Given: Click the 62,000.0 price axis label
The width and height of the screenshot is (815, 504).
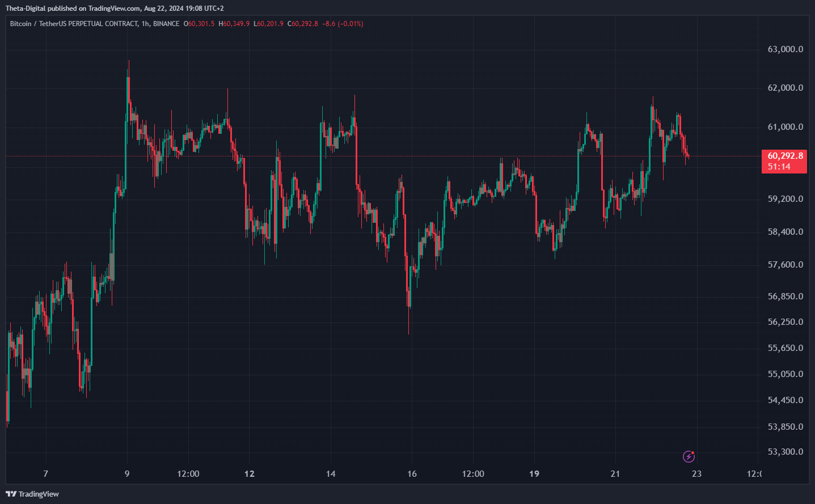Looking at the screenshot, I should [x=786, y=88].
